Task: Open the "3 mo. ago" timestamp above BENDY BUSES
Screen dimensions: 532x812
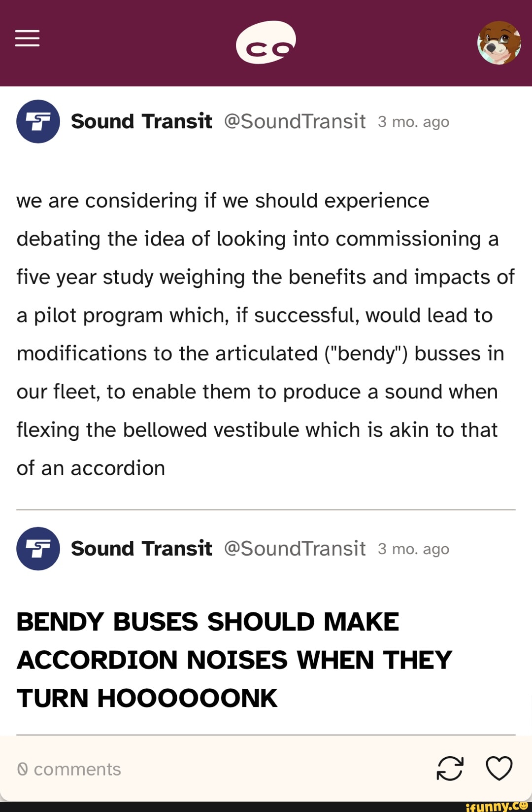Action: point(413,549)
